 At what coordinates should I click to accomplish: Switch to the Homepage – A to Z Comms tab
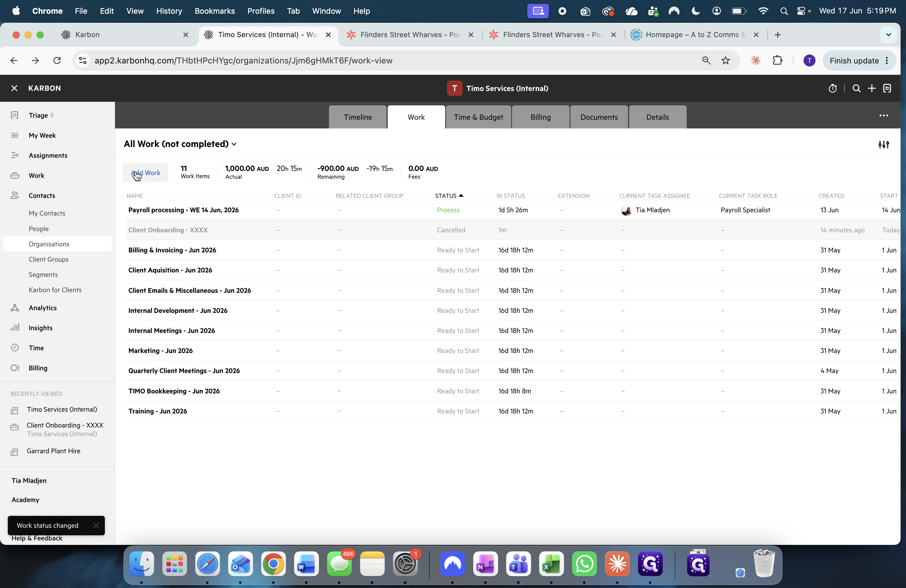(x=695, y=35)
